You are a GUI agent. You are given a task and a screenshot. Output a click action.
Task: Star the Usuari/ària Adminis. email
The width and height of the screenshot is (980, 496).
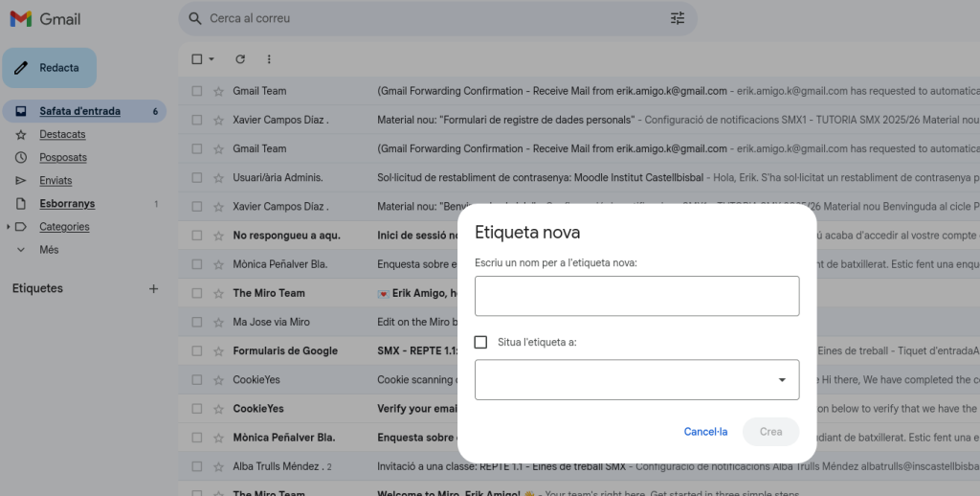click(x=218, y=178)
